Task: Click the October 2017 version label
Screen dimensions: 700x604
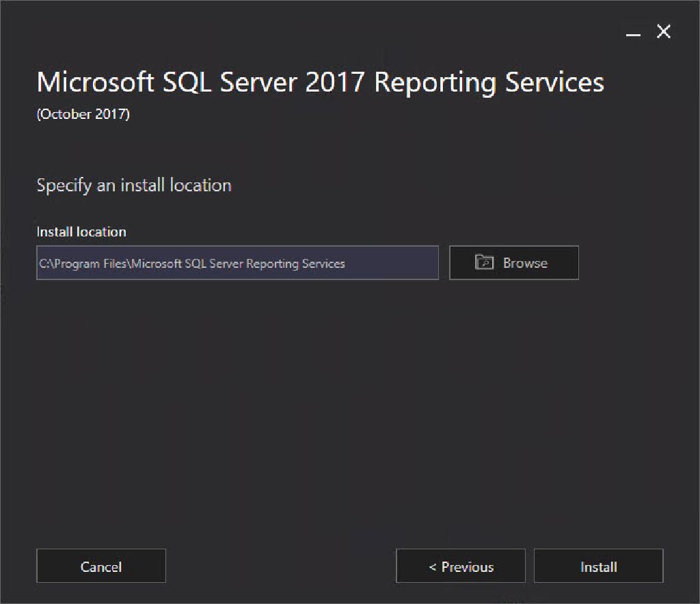Action: tap(83, 114)
